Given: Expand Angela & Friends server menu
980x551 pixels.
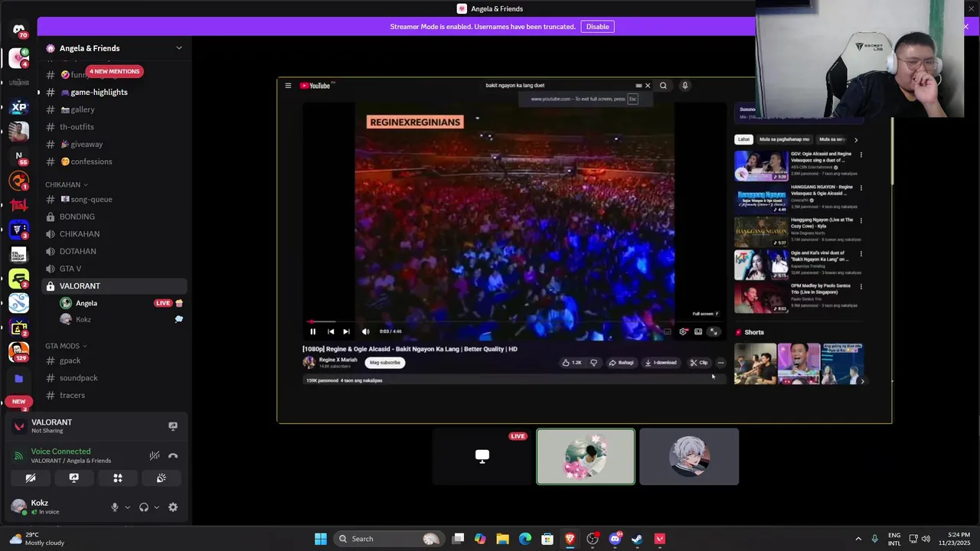Looking at the screenshot, I should pos(179,48).
